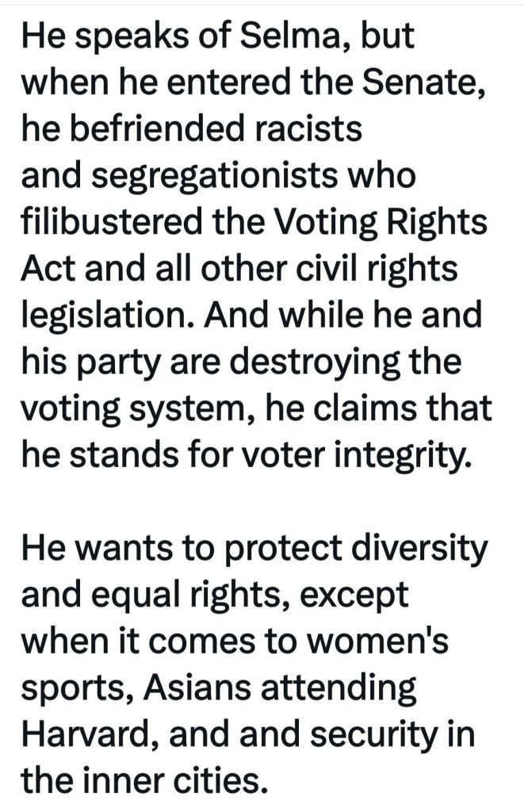Click the phrase "Voting Rights" in the text
The image size is (524, 812).
380,221
